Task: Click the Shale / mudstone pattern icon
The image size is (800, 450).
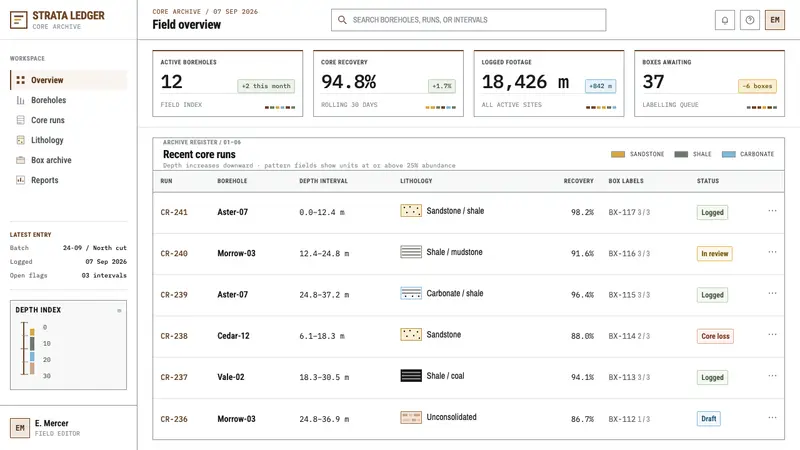Action: click(x=411, y=252)
